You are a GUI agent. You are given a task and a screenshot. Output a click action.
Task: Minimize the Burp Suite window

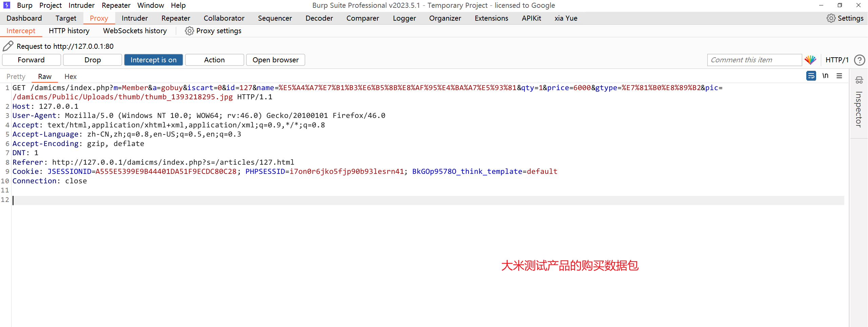[x=821, y=5]
